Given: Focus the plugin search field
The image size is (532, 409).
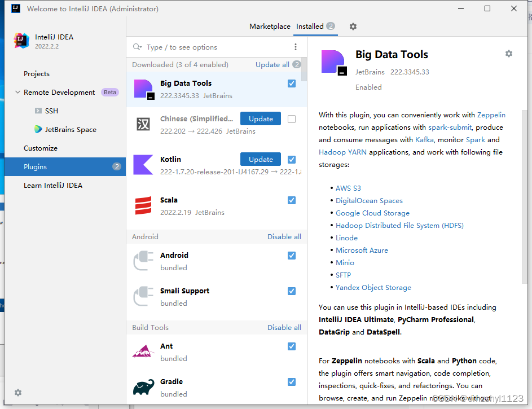Looking at the screenshot, I should 217,47.
